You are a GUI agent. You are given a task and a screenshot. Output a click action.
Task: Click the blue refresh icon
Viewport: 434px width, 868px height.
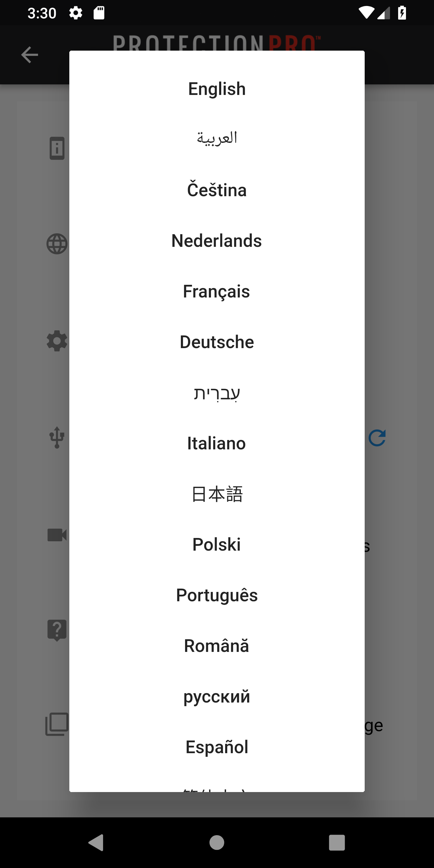pos(377,438)
